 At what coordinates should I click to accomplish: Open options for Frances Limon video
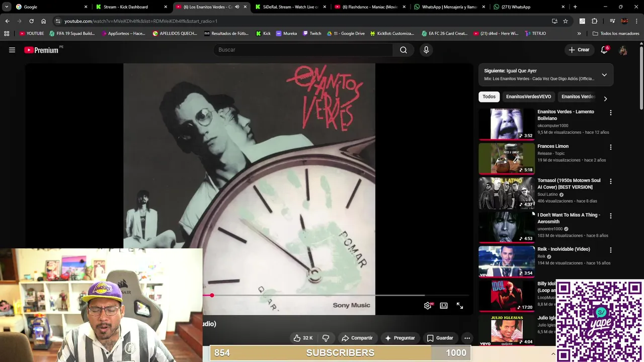coord(611,147)
